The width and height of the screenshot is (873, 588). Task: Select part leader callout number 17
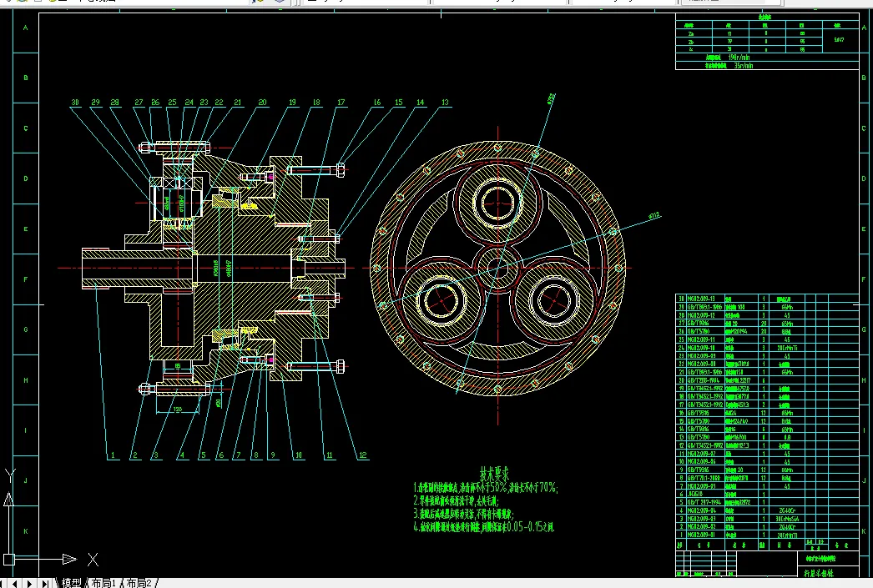pyautogui.click(x=341, y=103)
